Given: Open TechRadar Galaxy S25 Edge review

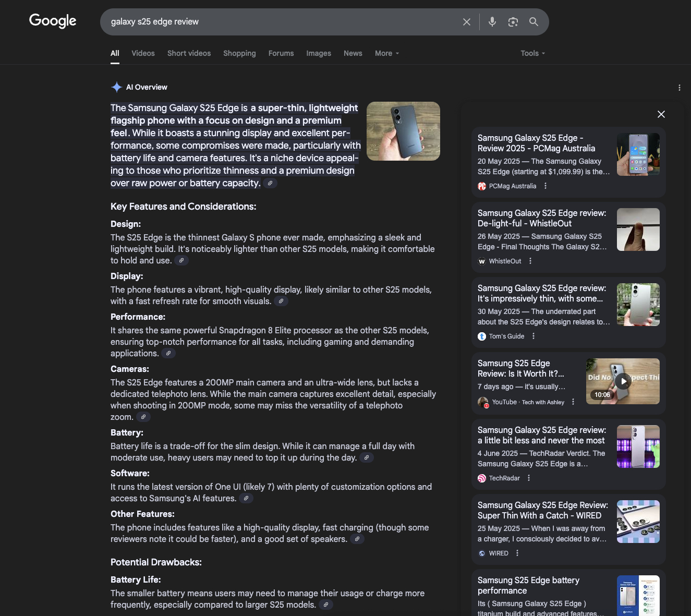Looking at the screenshot, I should coord(541,435).
